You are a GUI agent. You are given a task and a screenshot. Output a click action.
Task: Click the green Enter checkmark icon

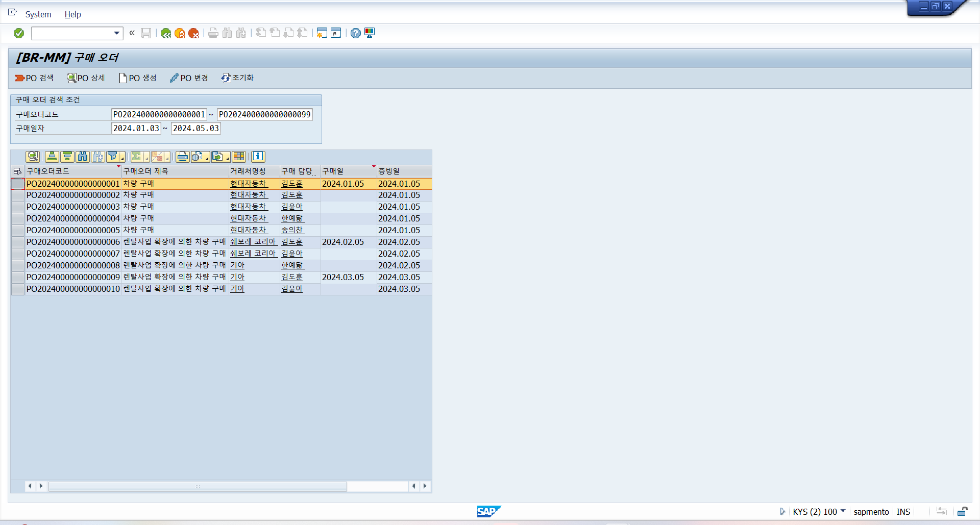click(x=19, y=33)
